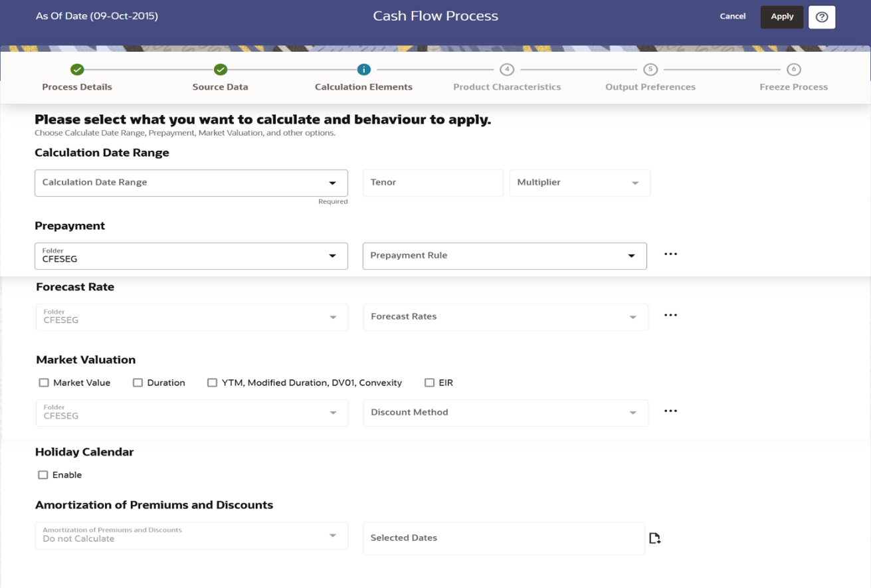Click the ellipsis icon beside Forecast Rates

tap(670, 315)
